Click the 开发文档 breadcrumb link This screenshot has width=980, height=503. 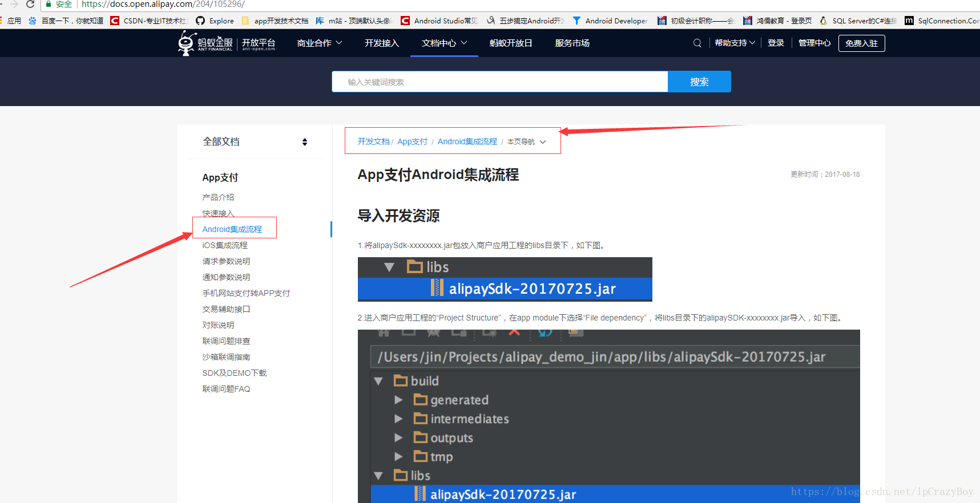click(373, 141)
